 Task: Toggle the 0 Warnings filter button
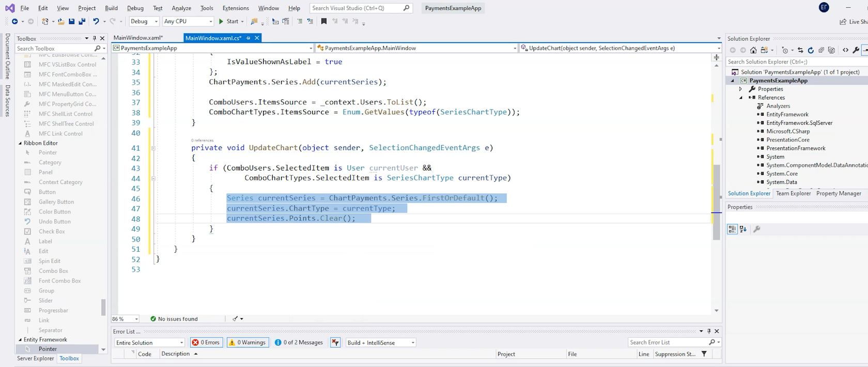tap(247, 342)
